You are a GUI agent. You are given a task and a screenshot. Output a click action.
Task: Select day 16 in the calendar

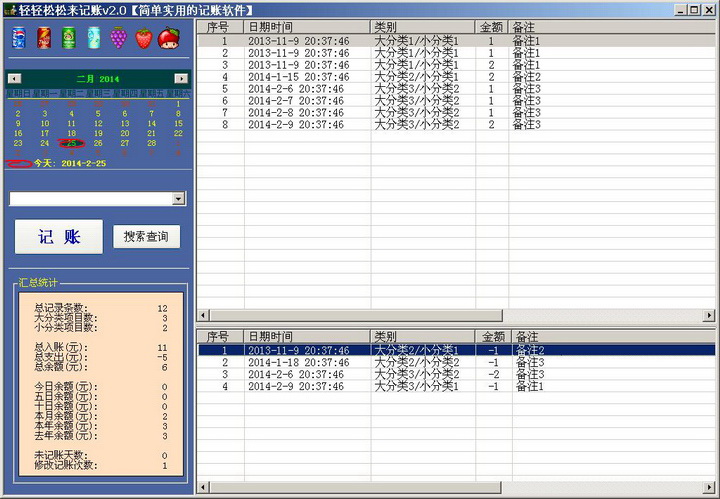pos(18,133)
